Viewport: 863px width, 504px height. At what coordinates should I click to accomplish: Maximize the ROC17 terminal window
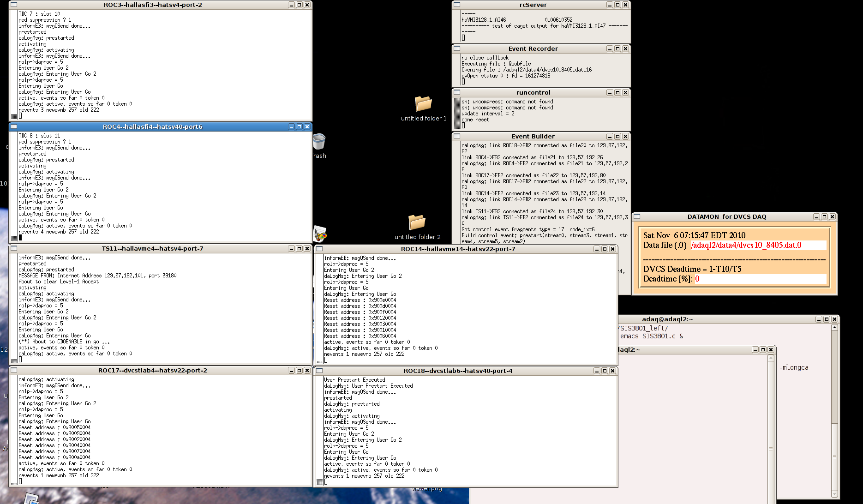tap(299, 370)
